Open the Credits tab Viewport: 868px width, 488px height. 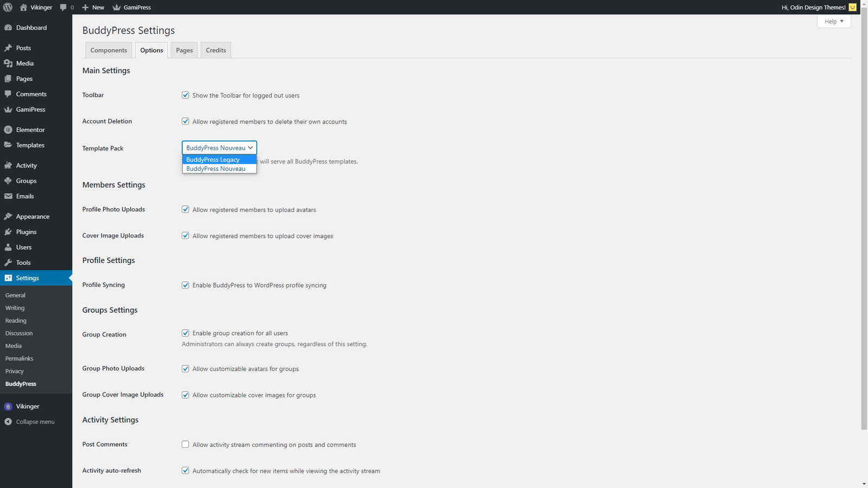216,50
